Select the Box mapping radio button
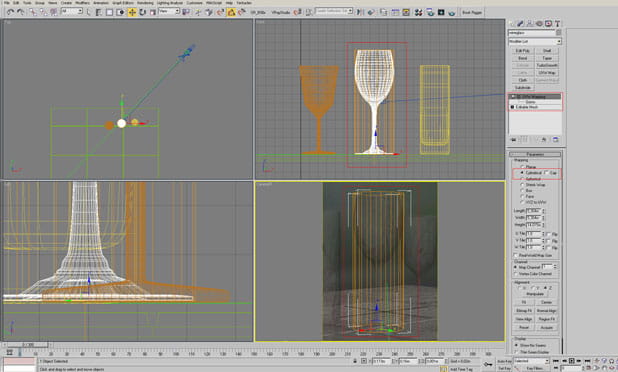The height and width of the screenshot is (372, 618). tap(523, 190)
